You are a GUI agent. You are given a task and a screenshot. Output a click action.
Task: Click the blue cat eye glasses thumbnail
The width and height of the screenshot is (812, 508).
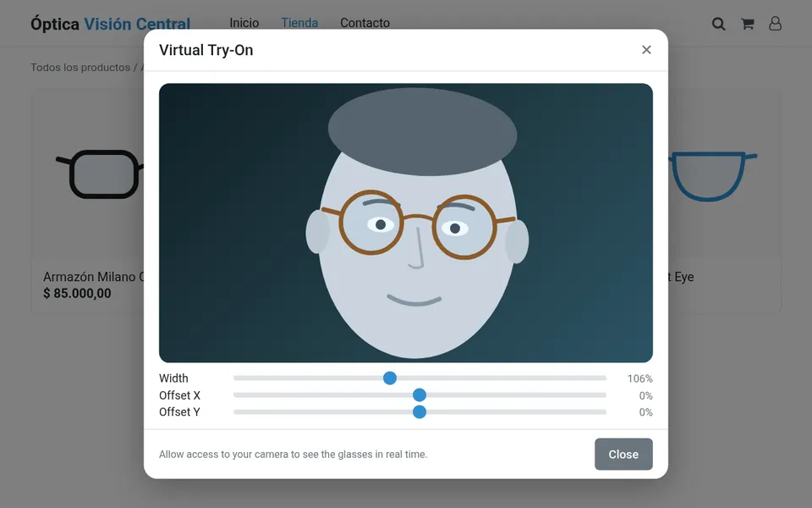point(712,175)
